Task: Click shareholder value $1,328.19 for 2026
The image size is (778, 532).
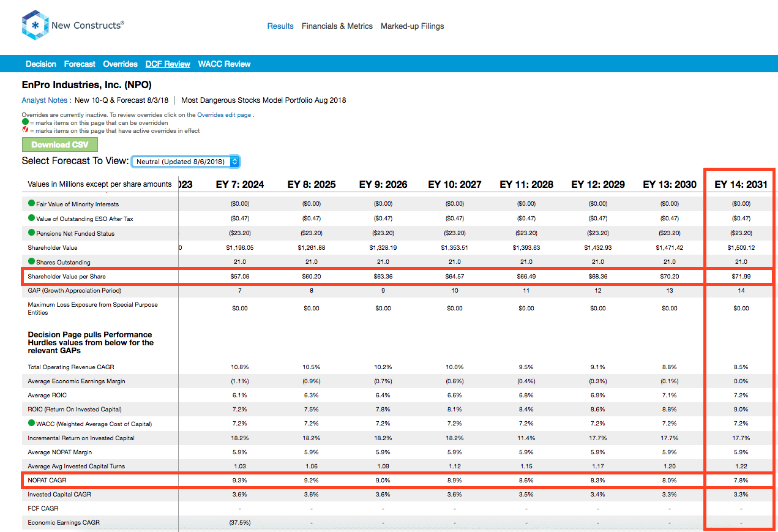Action: pos(383,247)
